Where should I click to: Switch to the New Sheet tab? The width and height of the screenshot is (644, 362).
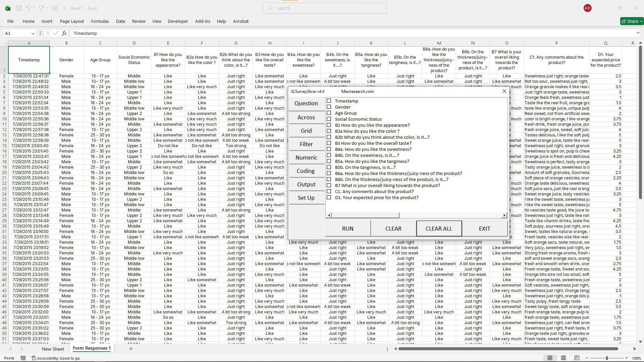coord(53,349)
